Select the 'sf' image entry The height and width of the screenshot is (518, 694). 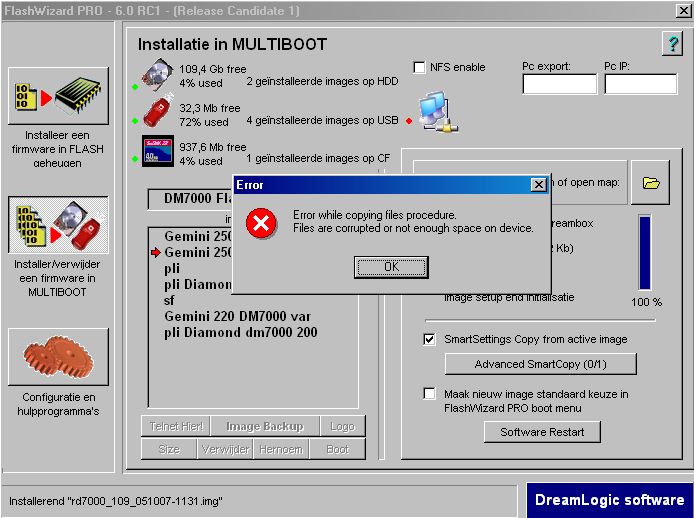[x=169, y=300]
